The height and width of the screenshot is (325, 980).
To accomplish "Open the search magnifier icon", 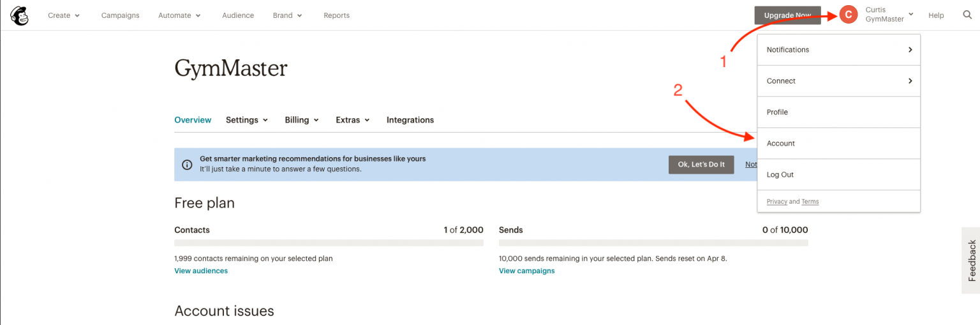I will (x=967, y=15).
